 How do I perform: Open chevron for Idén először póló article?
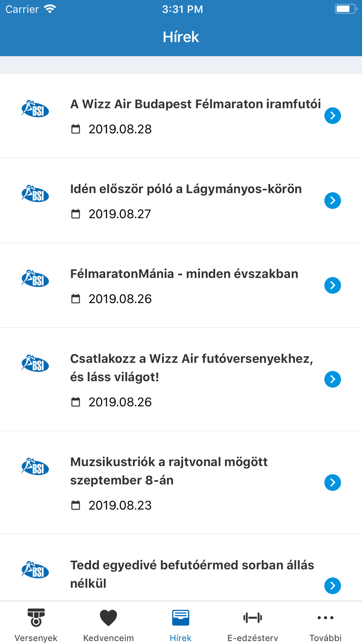(333, 200)
